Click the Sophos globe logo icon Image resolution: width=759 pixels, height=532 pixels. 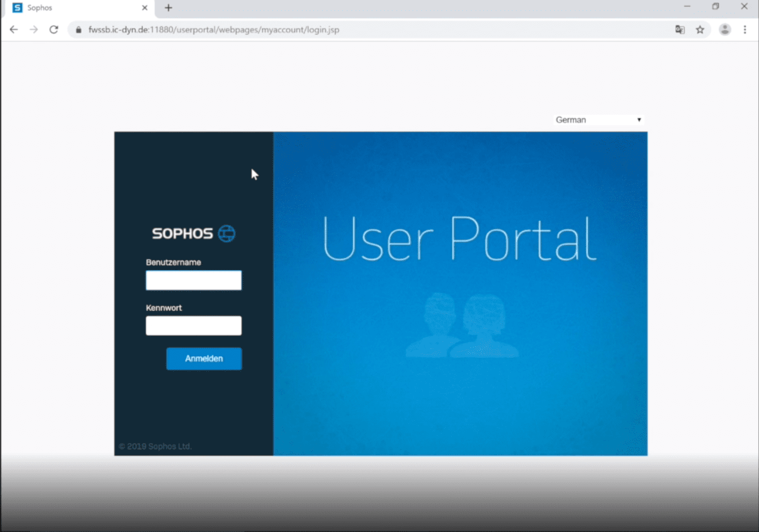pos(226,234)
